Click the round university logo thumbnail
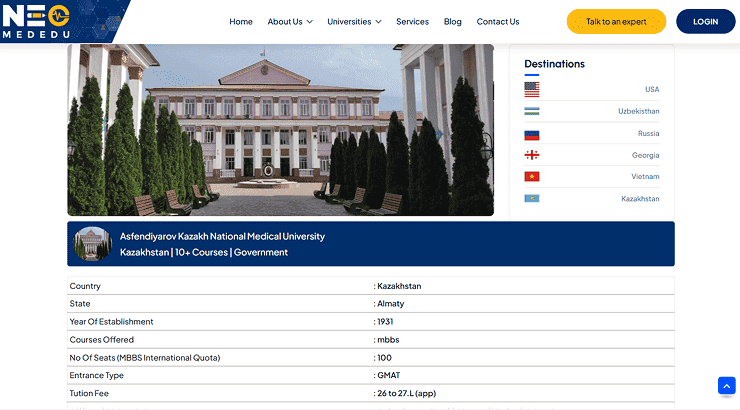This screenshot has width=740, height=410. (92, 244)
